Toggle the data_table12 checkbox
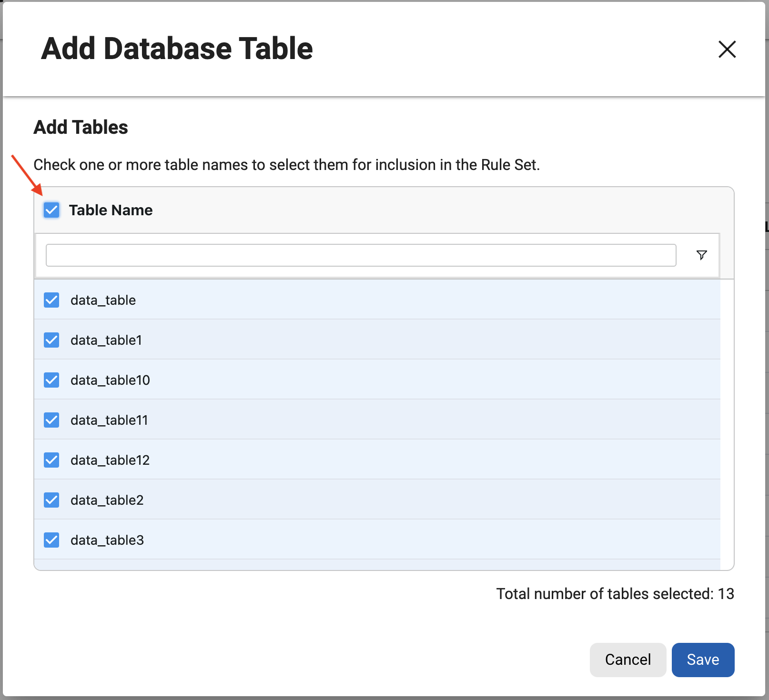 coord(51,460)
